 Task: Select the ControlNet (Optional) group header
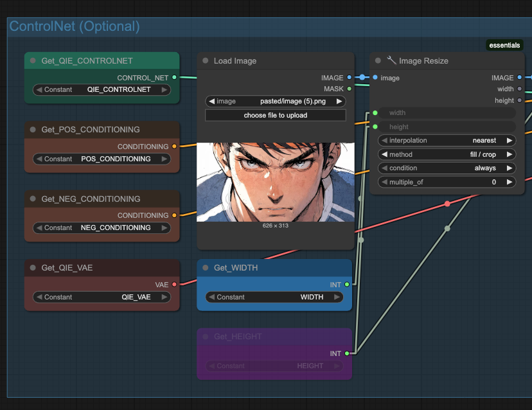75,27
